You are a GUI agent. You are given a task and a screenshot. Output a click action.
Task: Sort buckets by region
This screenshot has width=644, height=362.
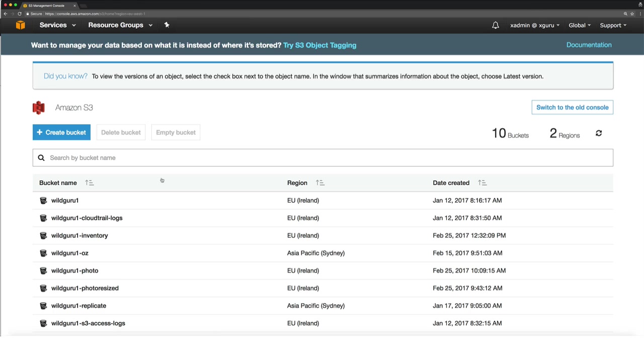(x=320, y=183)
